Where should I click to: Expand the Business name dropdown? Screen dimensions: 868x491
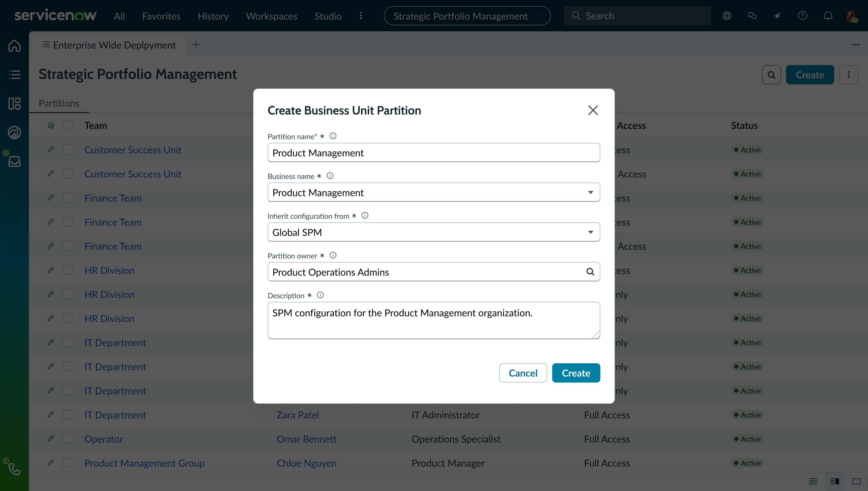pos(591,192)
